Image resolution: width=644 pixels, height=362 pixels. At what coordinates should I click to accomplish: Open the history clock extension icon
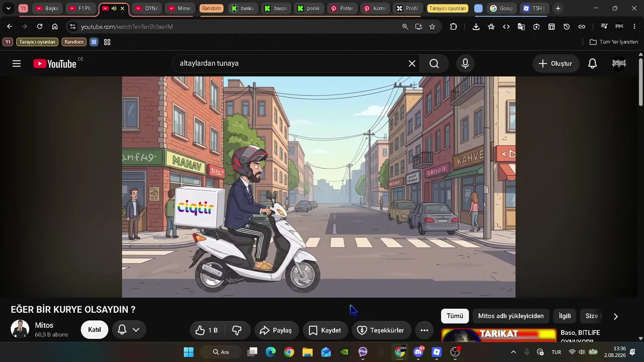[567, 27]
